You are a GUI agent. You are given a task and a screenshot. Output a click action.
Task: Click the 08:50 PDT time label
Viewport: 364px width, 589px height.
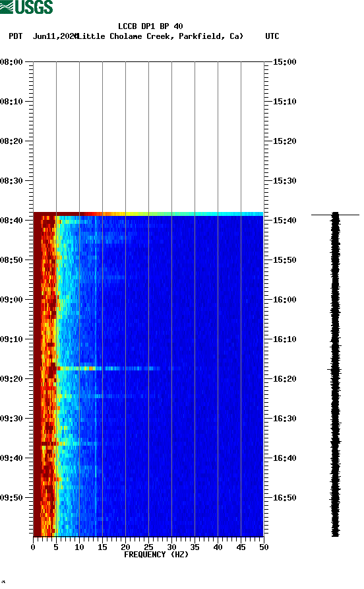pyautogui.click(x=12, y=260)
